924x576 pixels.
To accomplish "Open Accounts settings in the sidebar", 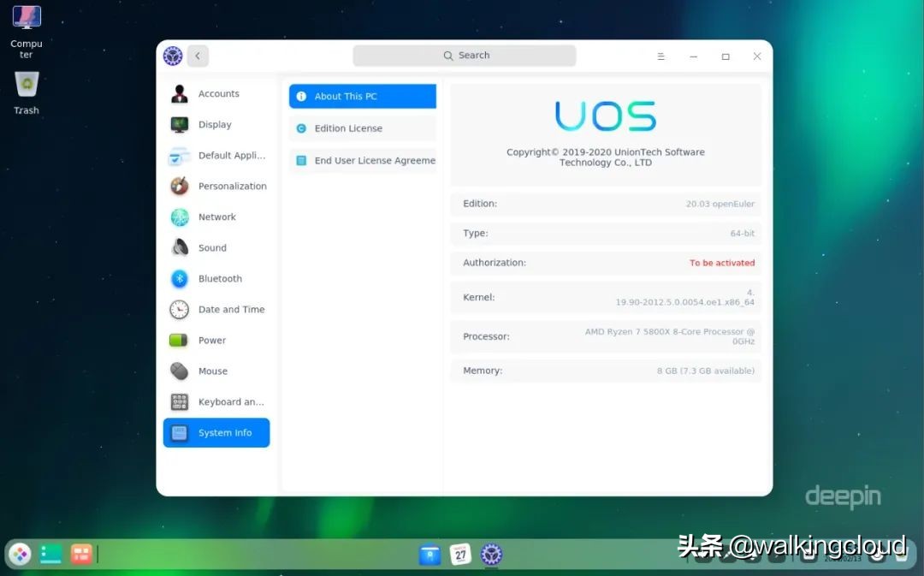I will point(218,93).
